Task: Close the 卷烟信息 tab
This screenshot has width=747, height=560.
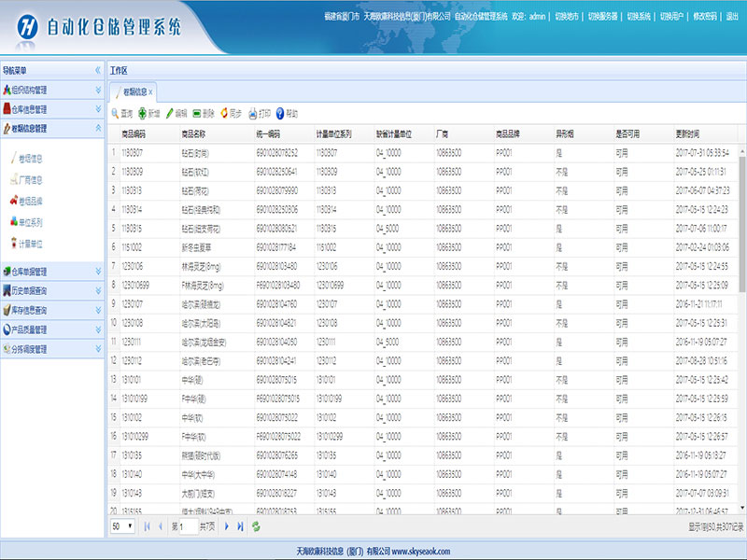Action: (x=151, y=92)
